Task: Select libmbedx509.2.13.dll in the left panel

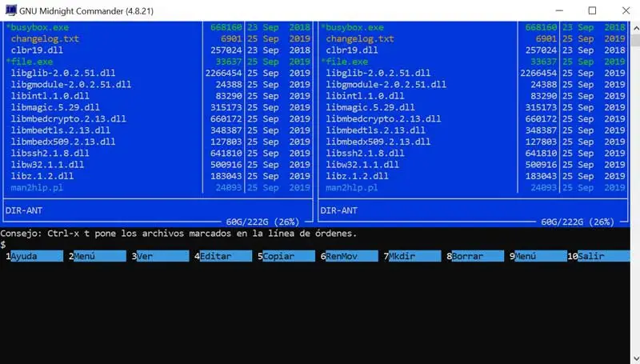Action: pyautogui.click(x=63, y=142)
